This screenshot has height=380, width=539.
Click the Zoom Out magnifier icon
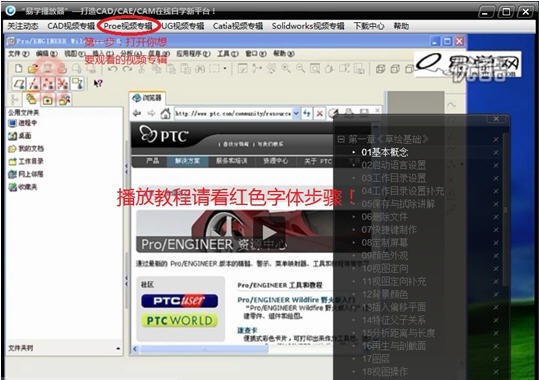click(x=300, y=68)
